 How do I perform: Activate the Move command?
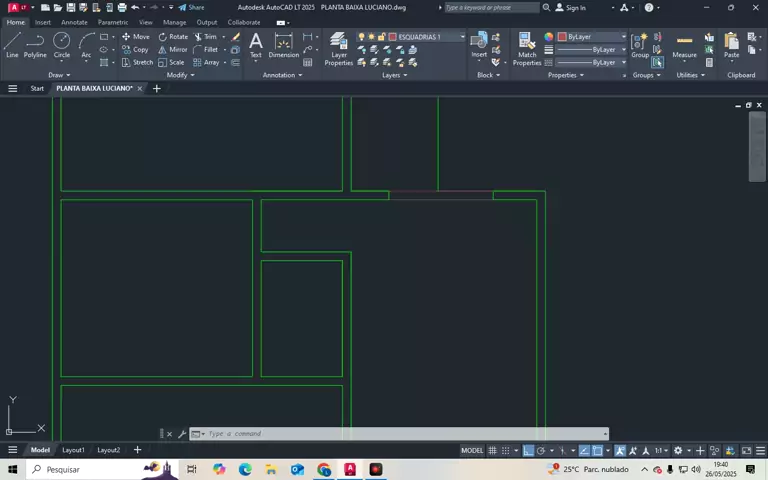point(135,37)
